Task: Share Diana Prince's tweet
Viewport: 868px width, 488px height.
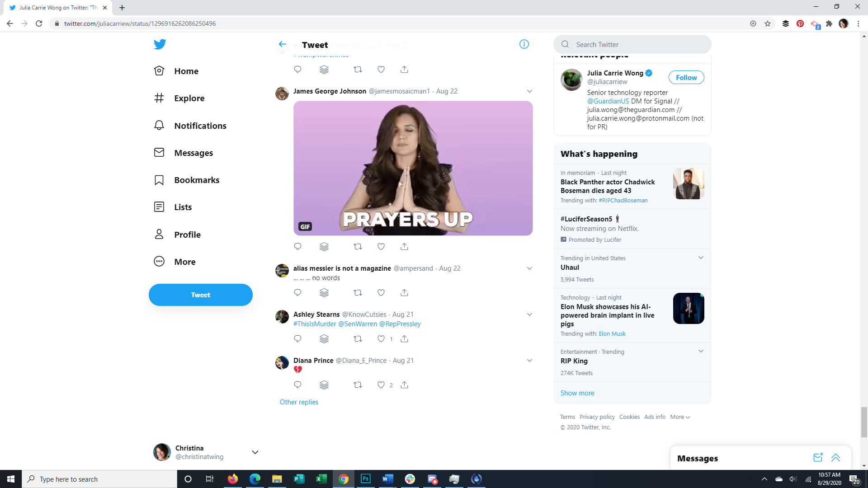Action: pos(404,385)
